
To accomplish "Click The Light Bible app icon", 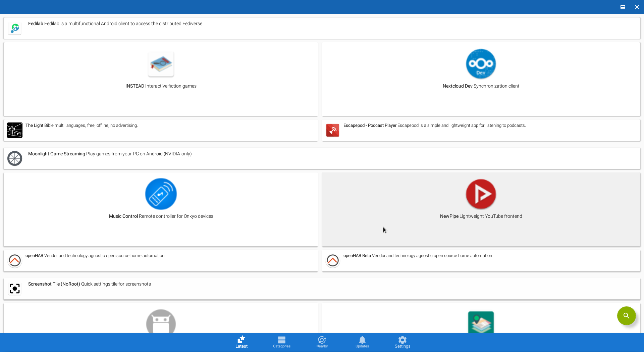I will point(15,130).
